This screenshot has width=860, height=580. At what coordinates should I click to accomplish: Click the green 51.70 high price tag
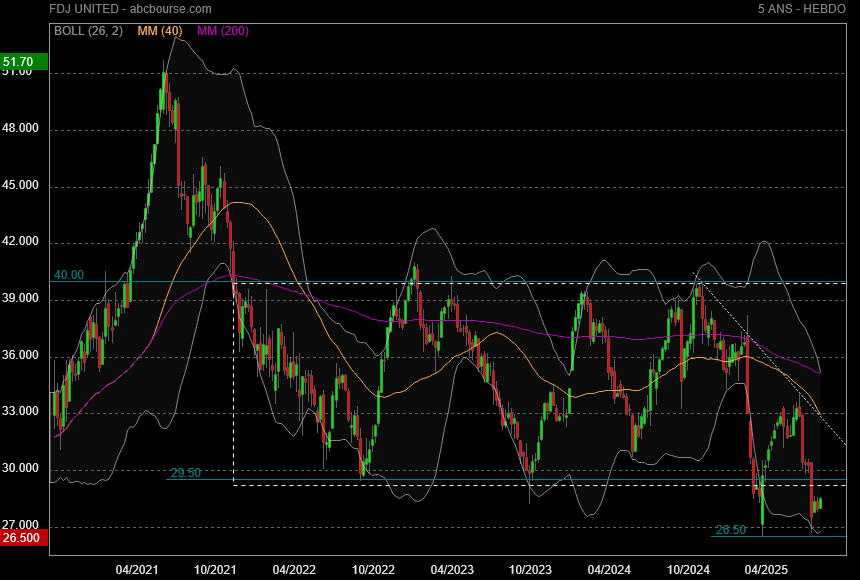click(x=24, y=61)
